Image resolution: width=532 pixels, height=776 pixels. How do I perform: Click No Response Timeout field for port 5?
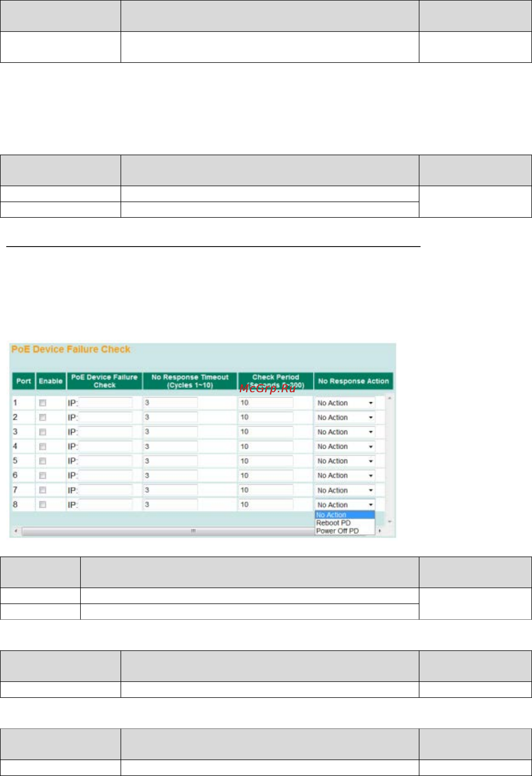point(170,461)
